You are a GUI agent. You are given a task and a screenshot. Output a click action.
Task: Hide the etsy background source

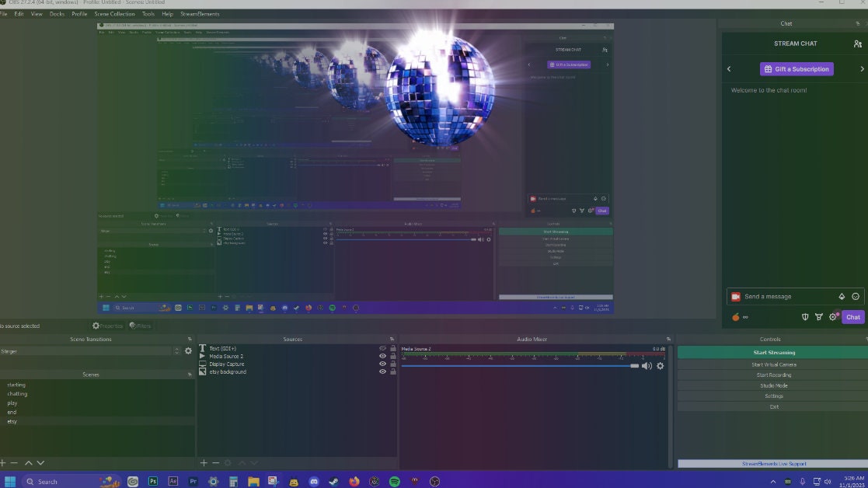click(382, 371)
